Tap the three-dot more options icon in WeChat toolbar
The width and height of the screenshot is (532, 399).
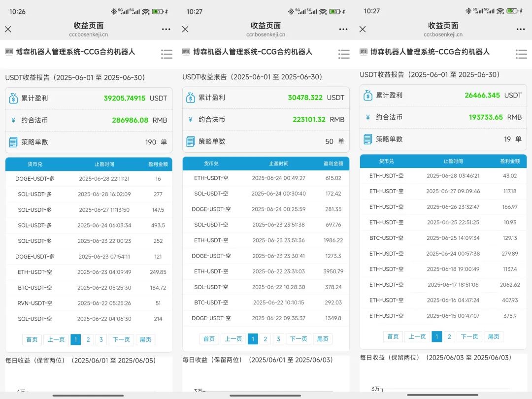166,30
